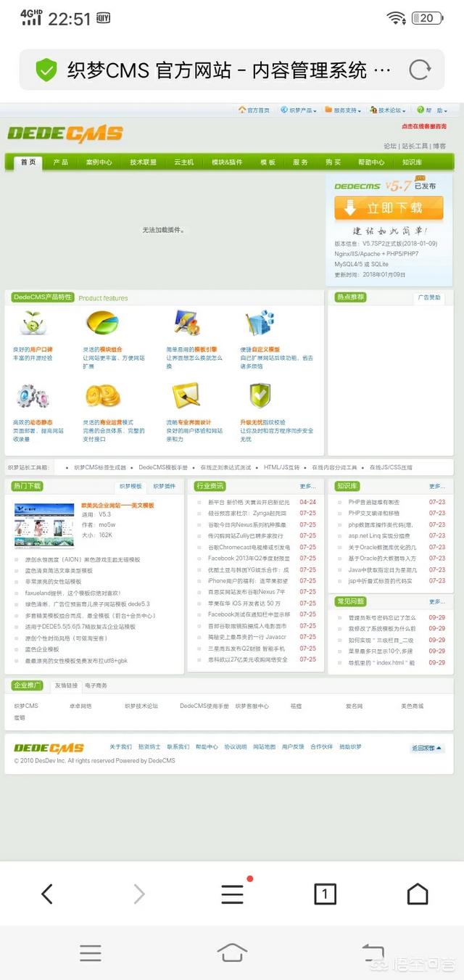Open the 案例中心 navigation item

pos(99,162)
